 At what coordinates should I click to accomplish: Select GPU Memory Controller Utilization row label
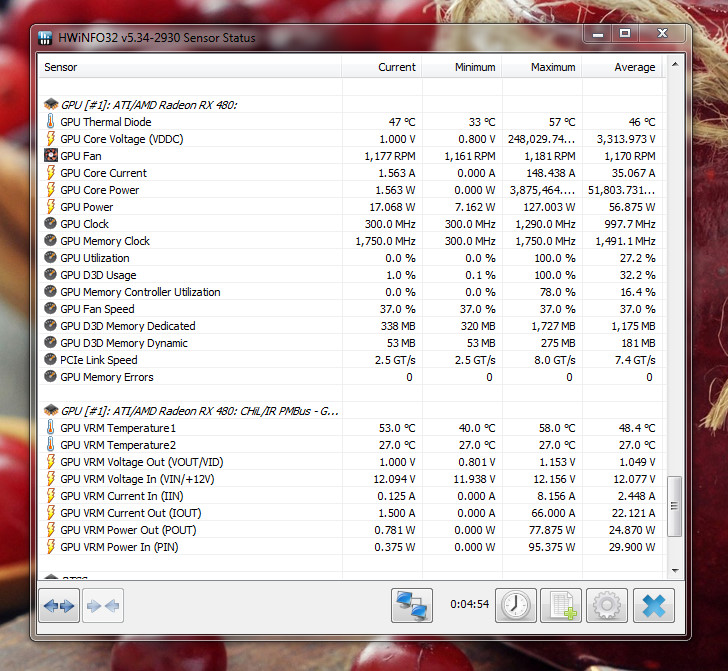pyautogui.click(x=140, y=292)
